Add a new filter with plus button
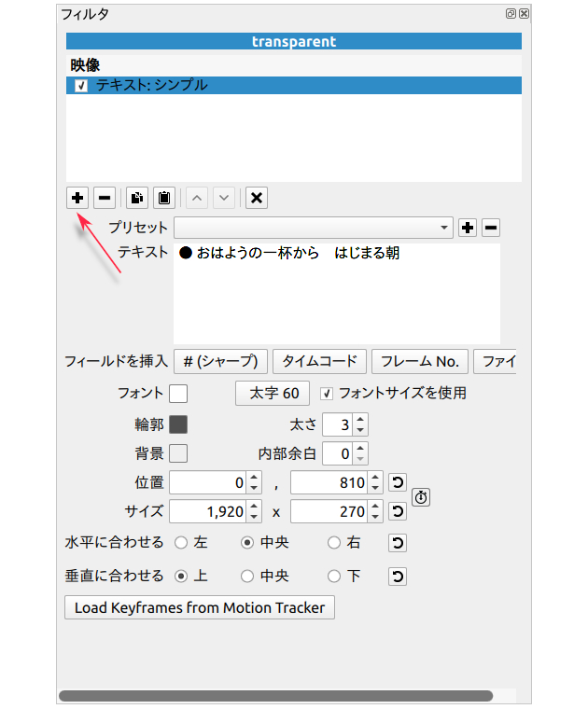Viewport: 588px width, 709px height. click(77, 198)
